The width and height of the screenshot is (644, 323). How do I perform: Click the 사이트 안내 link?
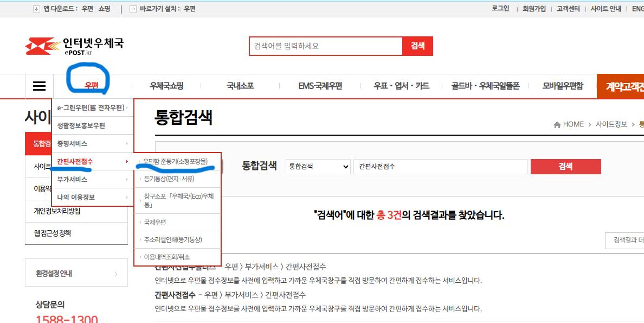[x=606, y=9]
